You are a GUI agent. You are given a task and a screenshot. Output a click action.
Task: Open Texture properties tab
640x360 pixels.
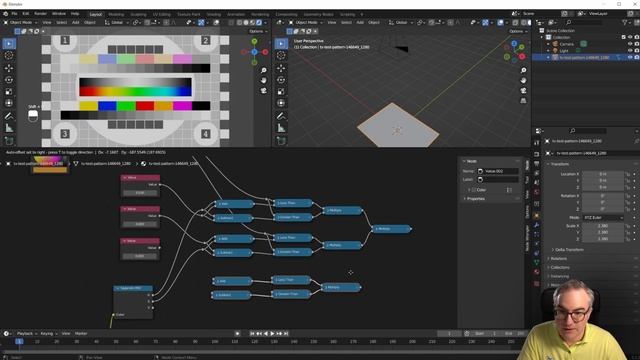536,283
